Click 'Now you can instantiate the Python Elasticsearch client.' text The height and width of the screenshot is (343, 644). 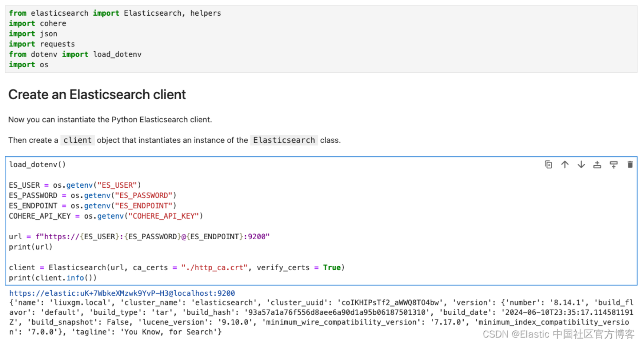point(110,120)
